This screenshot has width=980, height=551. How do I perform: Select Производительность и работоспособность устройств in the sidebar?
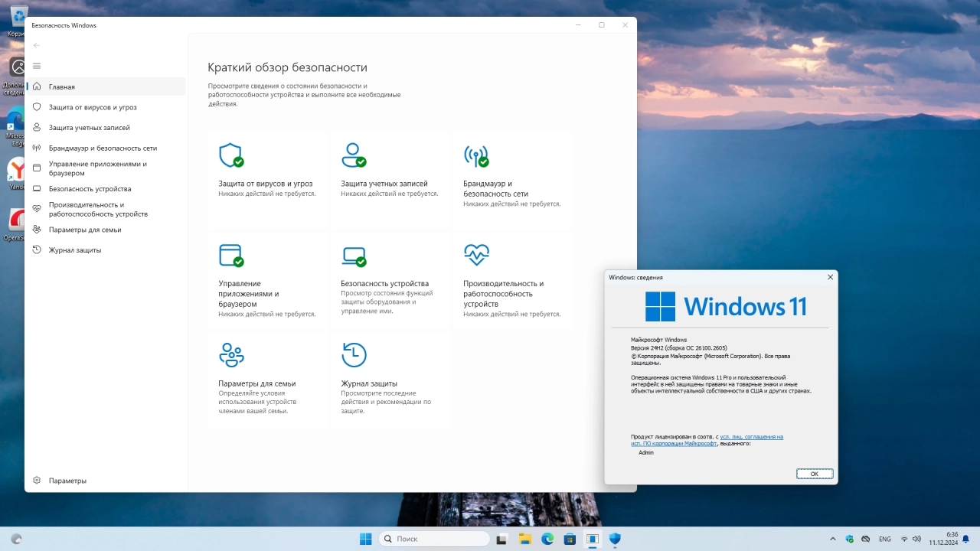click(106, 209)
